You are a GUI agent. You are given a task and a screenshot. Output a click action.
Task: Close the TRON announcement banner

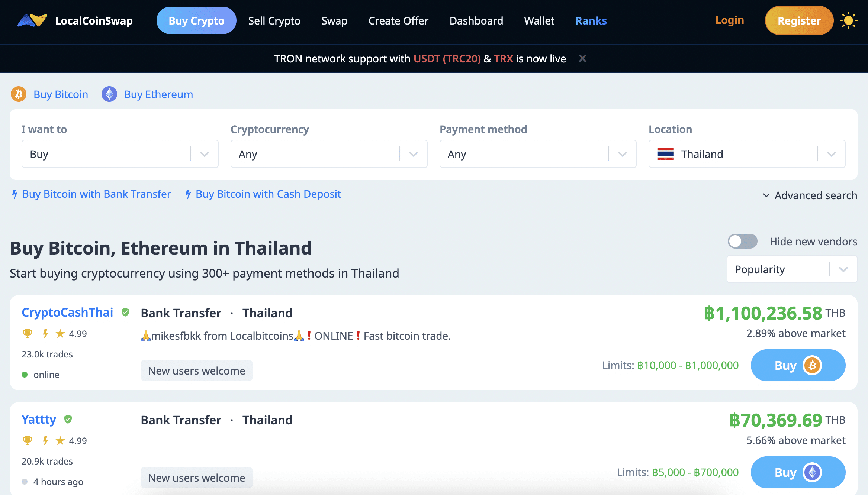[x=582, y=58]
